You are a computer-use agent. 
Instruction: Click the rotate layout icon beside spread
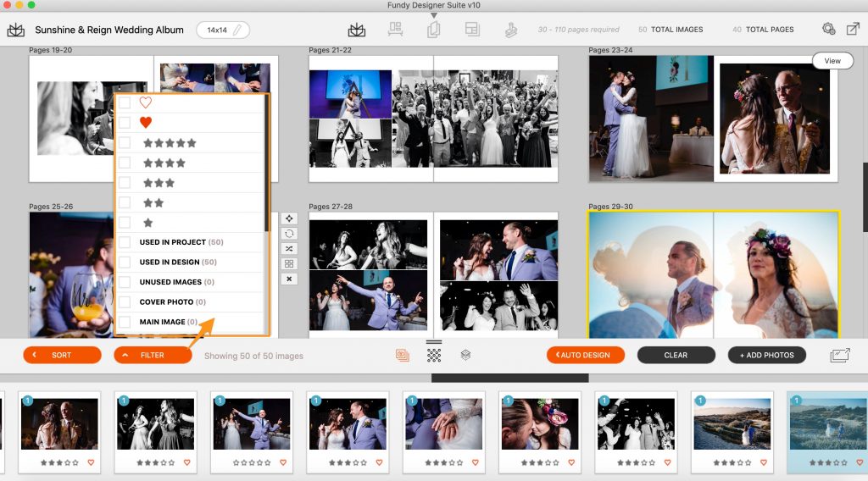(289, 234)
